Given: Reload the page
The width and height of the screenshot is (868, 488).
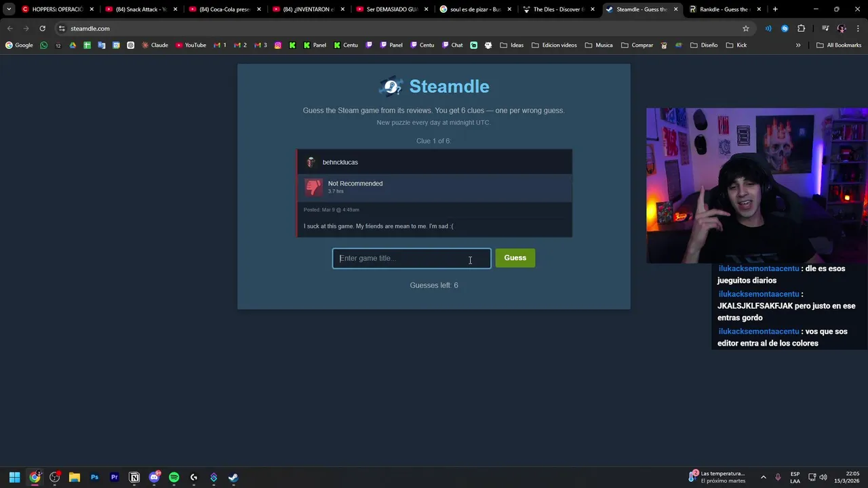Looking at the screenshot, I should [x=42, y=28].
